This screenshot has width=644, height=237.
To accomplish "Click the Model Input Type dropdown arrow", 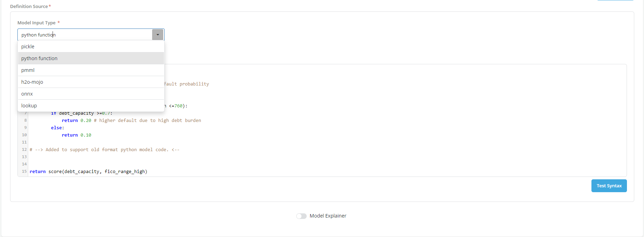I will [158, 35].
